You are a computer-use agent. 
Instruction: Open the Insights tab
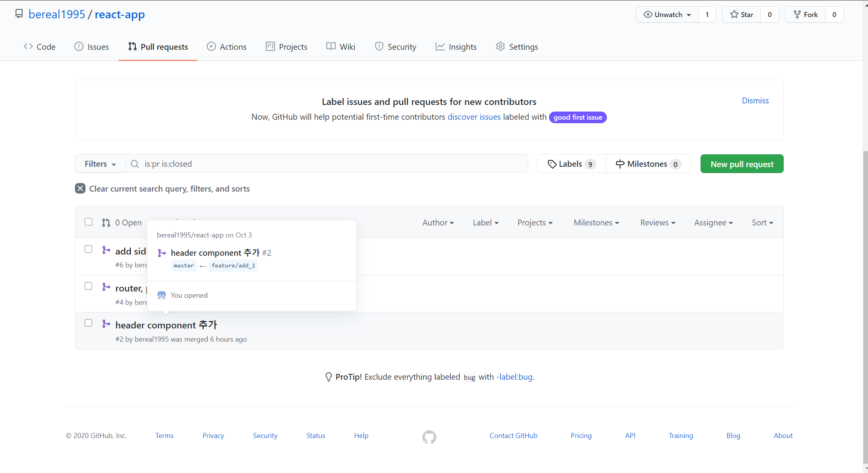pos(456,47)
